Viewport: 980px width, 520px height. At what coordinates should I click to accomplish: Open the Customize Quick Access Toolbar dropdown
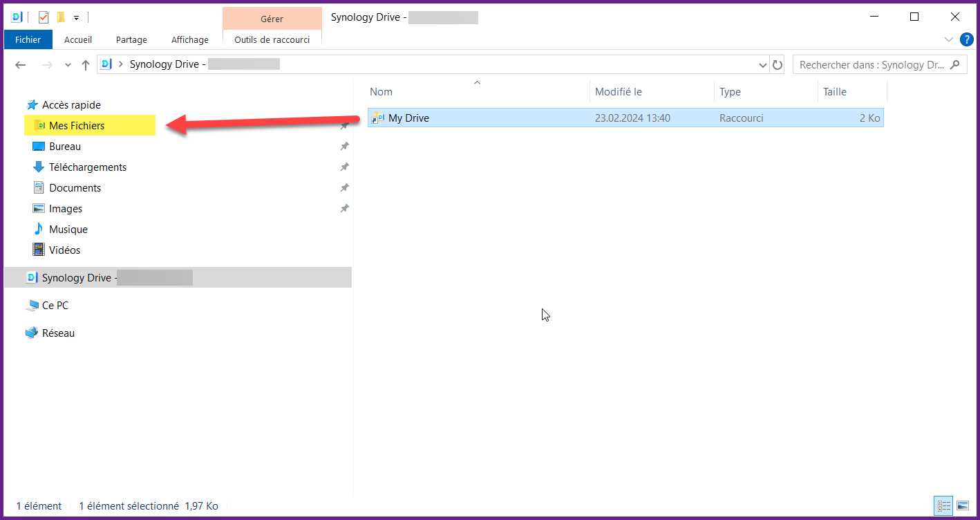pos(76,17)
